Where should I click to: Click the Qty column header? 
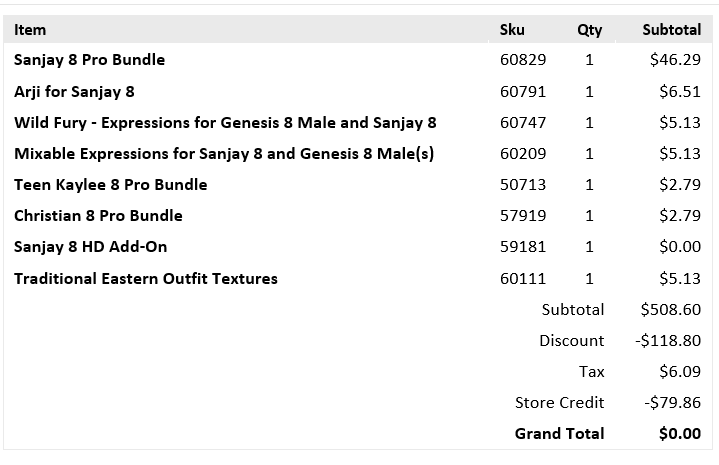tap(589, 30)
